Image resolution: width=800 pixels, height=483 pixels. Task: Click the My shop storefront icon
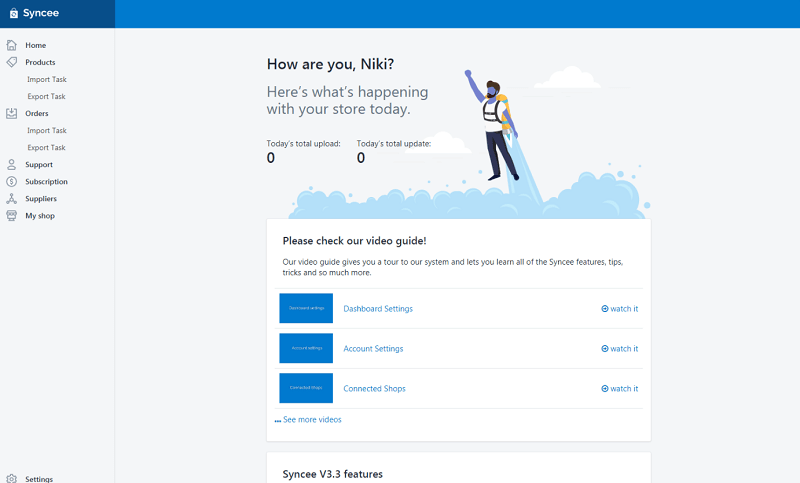tap(11, 215)
